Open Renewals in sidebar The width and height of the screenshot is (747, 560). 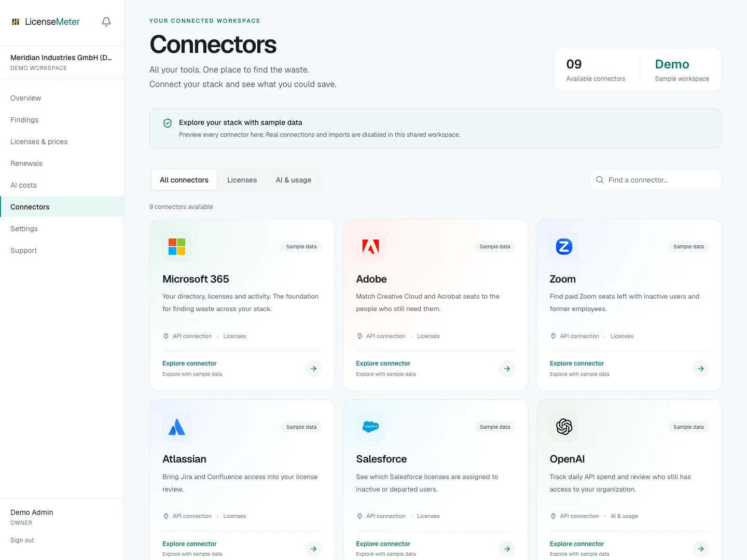[x=62, y=163]
